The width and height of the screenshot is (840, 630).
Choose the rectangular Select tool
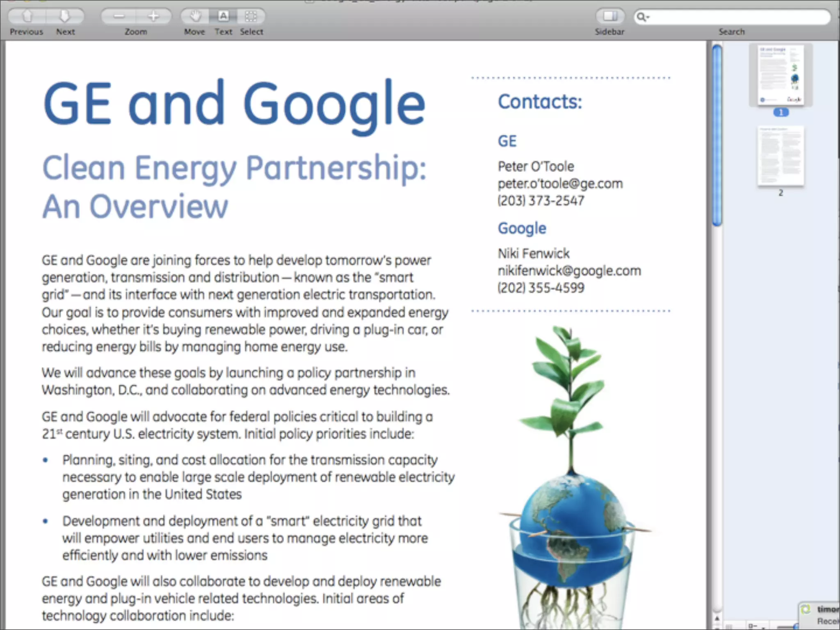pos(251,16)
